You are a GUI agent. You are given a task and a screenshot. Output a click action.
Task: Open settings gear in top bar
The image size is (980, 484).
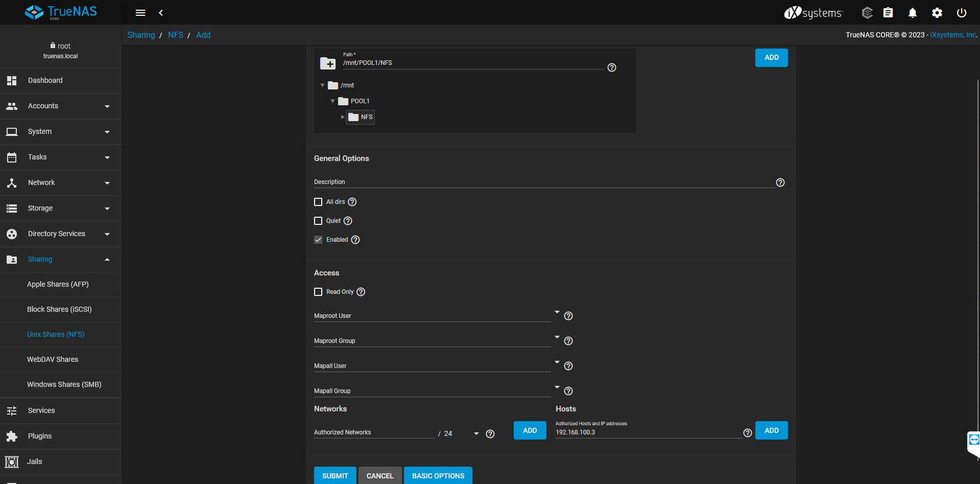(937, 13)
